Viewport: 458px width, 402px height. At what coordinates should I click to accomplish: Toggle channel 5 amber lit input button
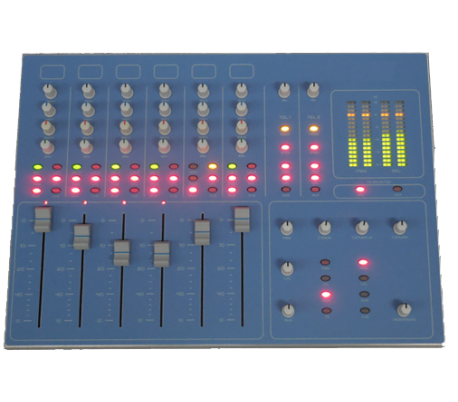click(x=213, y=166)
